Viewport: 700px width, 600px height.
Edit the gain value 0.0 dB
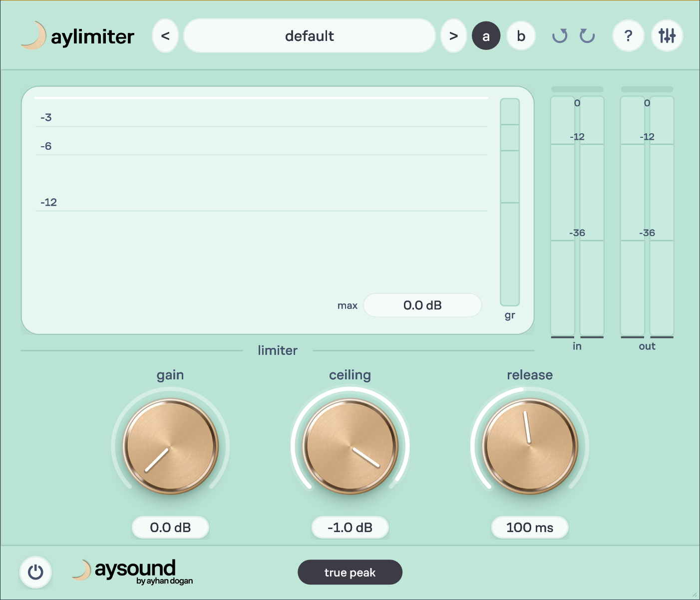(x=170, y=528)
